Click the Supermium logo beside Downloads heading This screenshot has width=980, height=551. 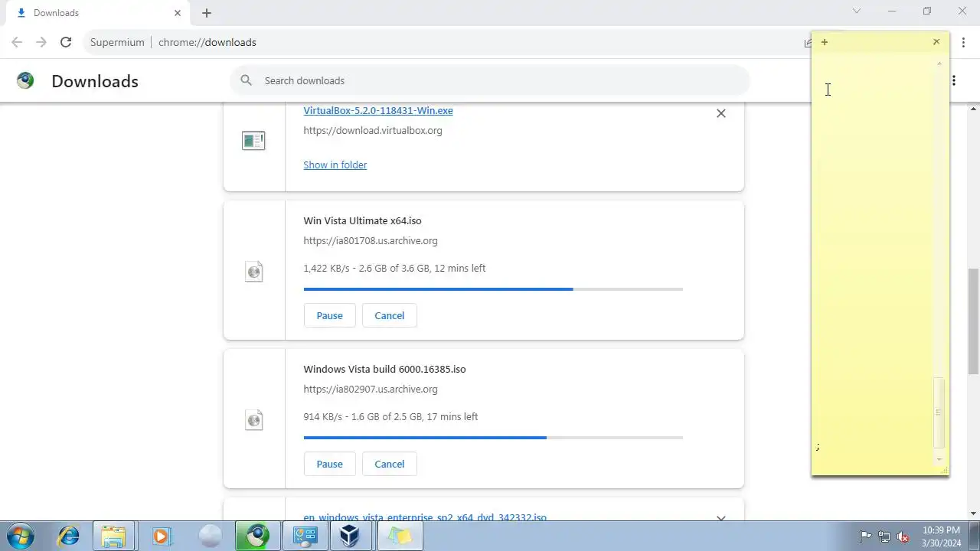25,80
